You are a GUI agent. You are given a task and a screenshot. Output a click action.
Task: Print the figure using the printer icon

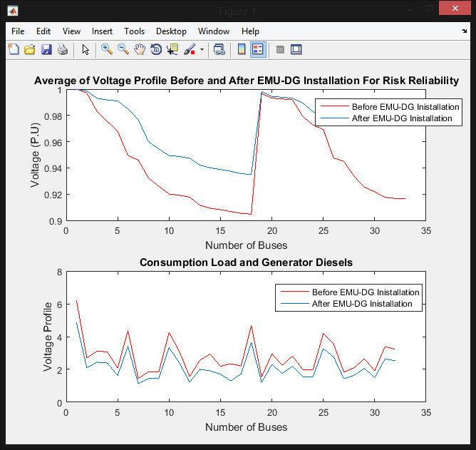point(63,49)
